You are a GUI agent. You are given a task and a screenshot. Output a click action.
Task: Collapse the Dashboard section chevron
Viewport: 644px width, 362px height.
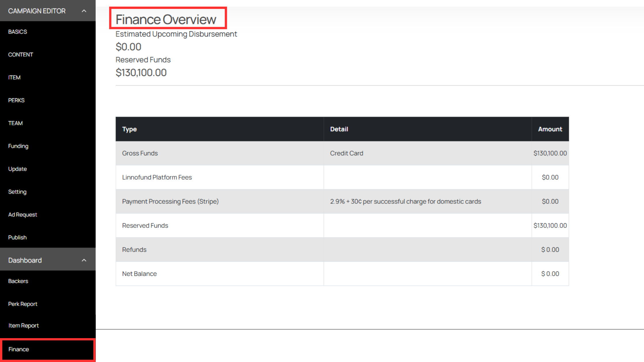(84, 260)
